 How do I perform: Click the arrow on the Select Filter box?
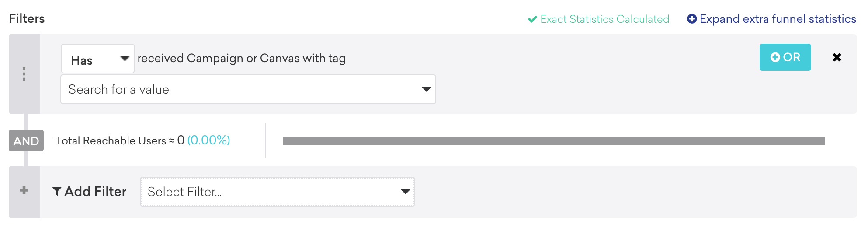tap(406, 192)
